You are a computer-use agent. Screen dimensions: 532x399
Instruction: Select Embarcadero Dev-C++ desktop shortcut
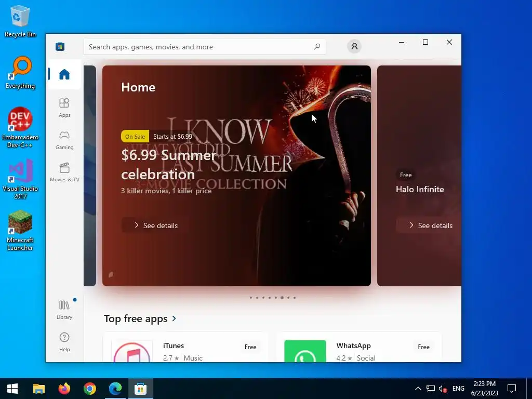[20, 128]
